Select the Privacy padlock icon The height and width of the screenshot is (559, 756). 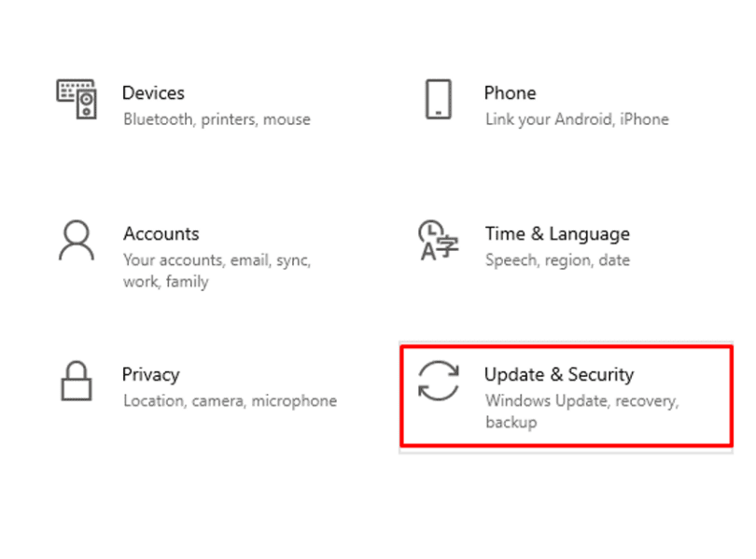[76, 381]
